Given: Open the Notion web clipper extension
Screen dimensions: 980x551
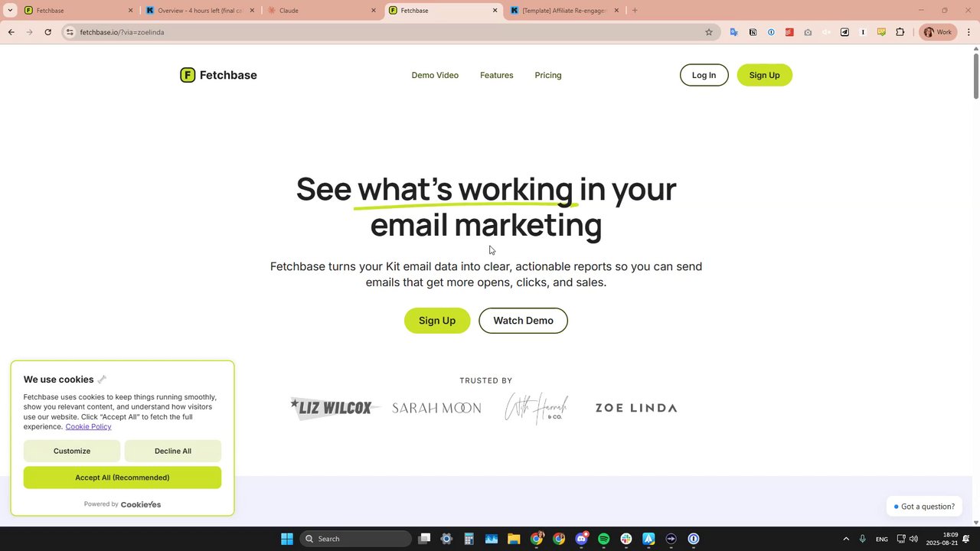Looking at the screenshot, I should coord(753,32).
